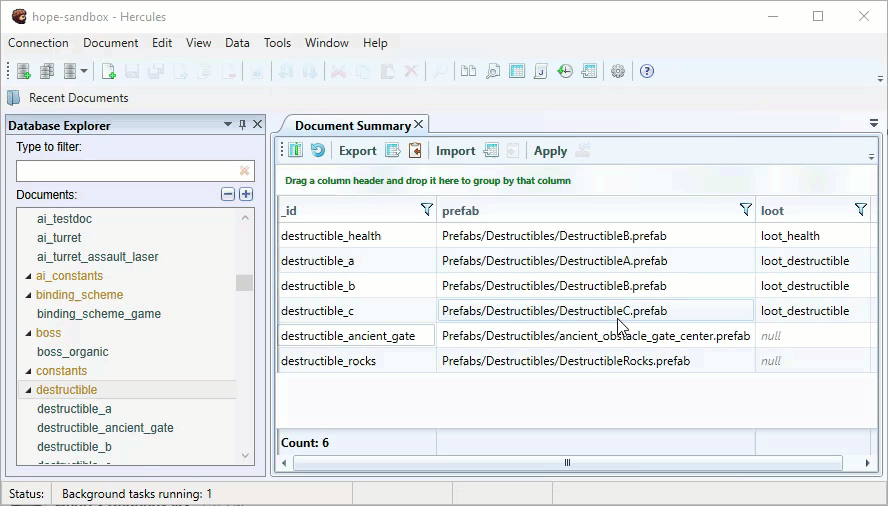This screenshot has height=506, width=888.
Task: Open the Window menu
Action: coord(327,43)
